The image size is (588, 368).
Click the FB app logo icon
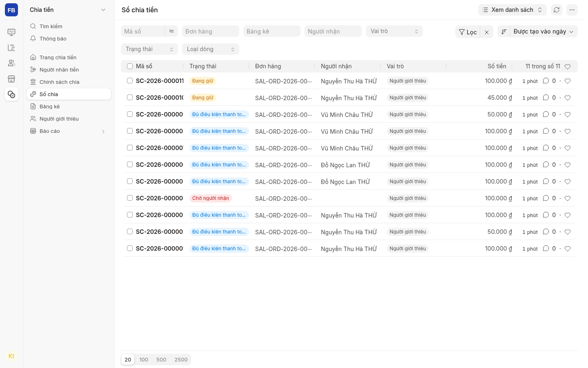(x=11, y=10)
